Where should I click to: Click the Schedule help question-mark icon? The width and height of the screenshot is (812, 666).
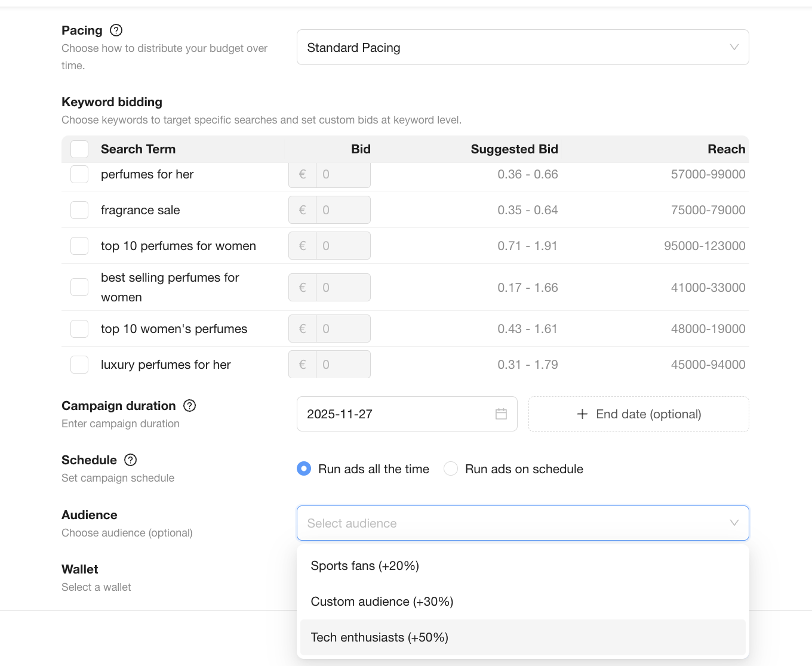click(131, 460)
